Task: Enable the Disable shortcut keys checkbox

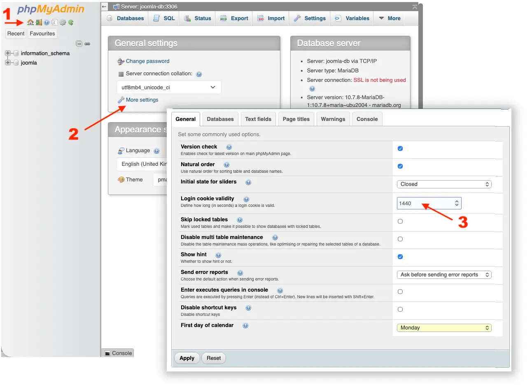Action: click(x=400, y=309)
